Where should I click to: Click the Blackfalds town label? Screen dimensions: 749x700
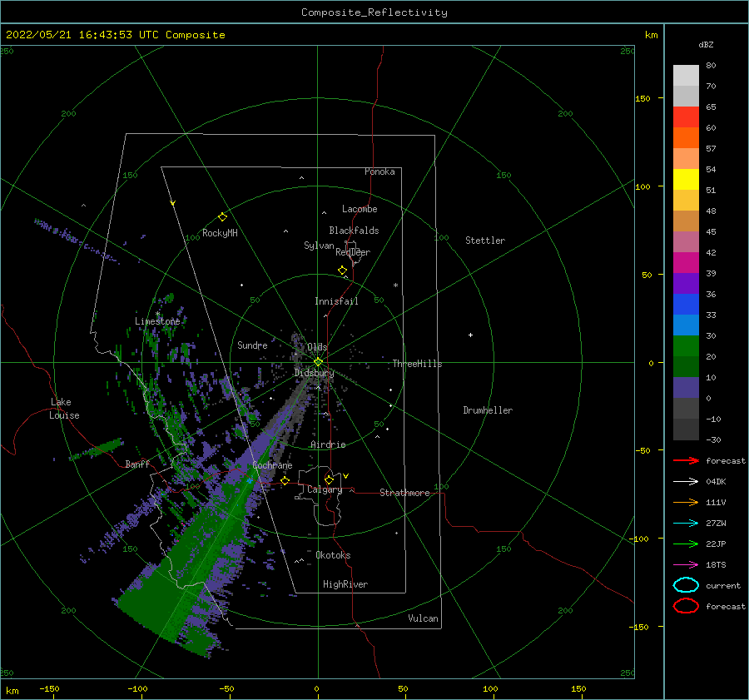click(354, 231)
